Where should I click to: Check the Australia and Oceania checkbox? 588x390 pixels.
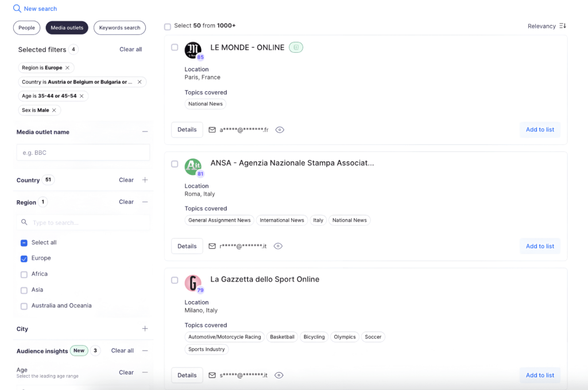click(24, 306)
